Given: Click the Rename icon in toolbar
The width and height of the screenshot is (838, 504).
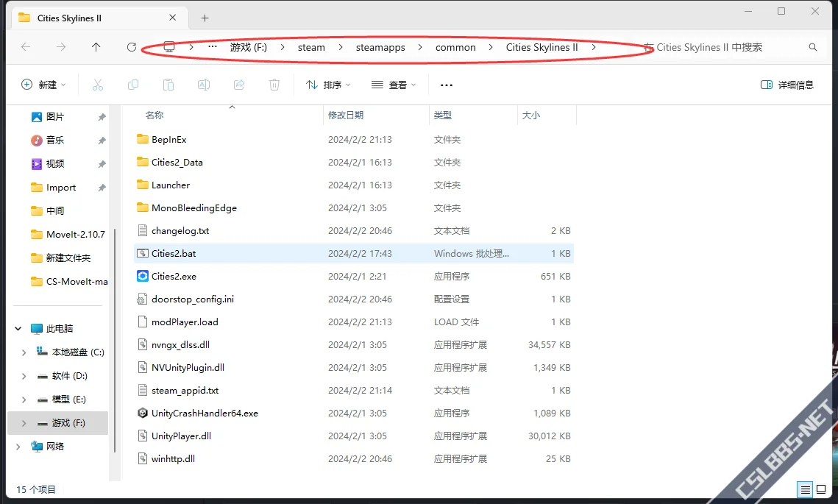Looking at the screenshot, I should tap(204, 85).
